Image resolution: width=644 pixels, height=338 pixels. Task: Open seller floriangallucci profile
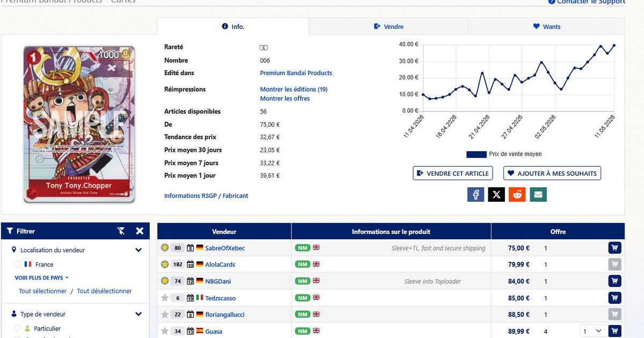click(225, 314)
